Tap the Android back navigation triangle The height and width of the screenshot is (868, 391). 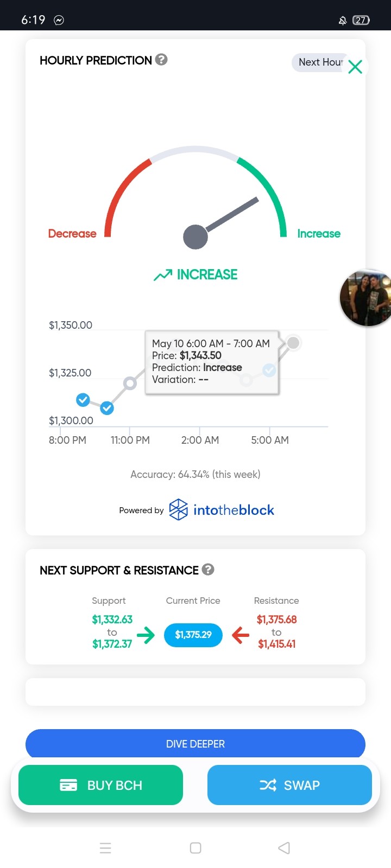pos(284,848)
